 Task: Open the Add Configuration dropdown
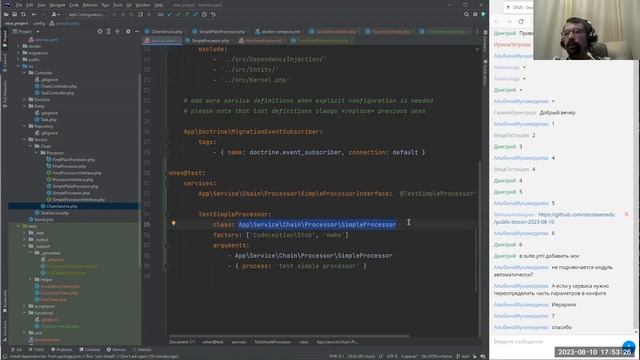pos(87,14)
